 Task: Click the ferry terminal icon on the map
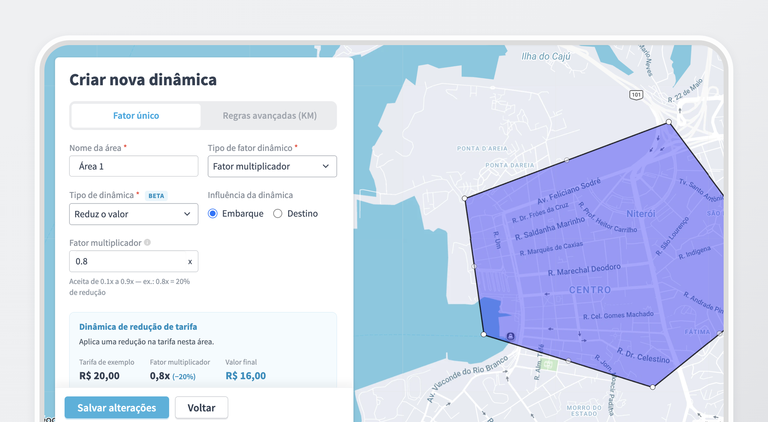[x=510, y=336]
